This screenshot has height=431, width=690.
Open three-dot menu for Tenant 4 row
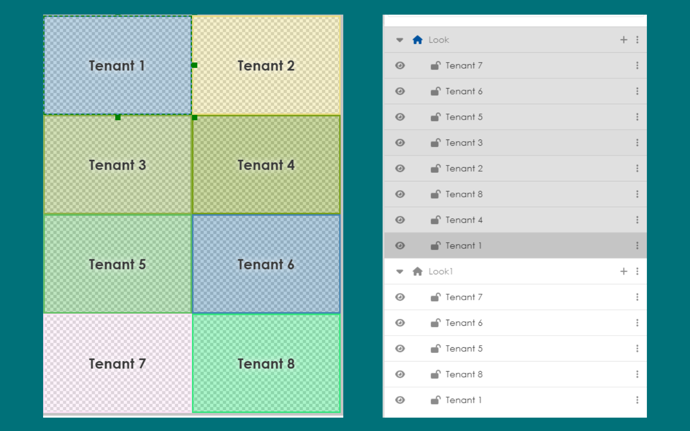(637, 220)
